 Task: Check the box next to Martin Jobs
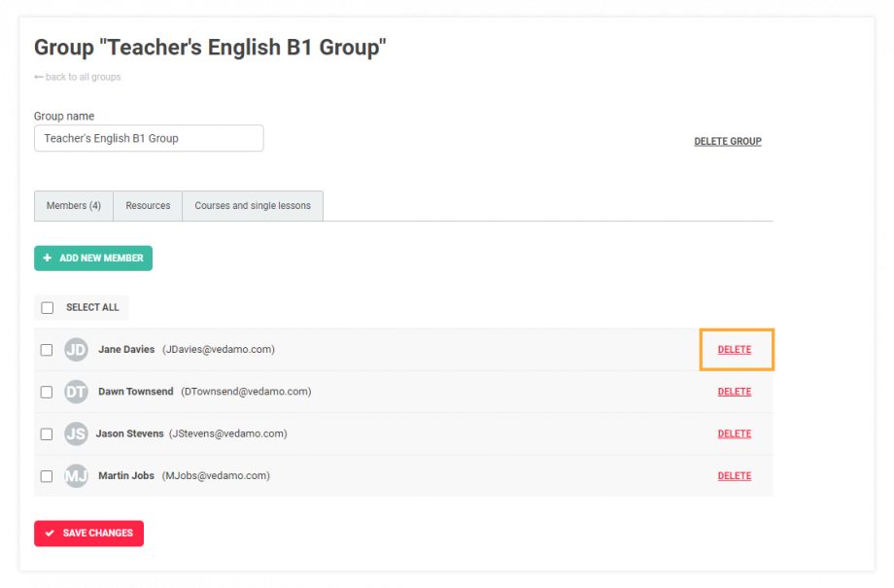[47, 475]
